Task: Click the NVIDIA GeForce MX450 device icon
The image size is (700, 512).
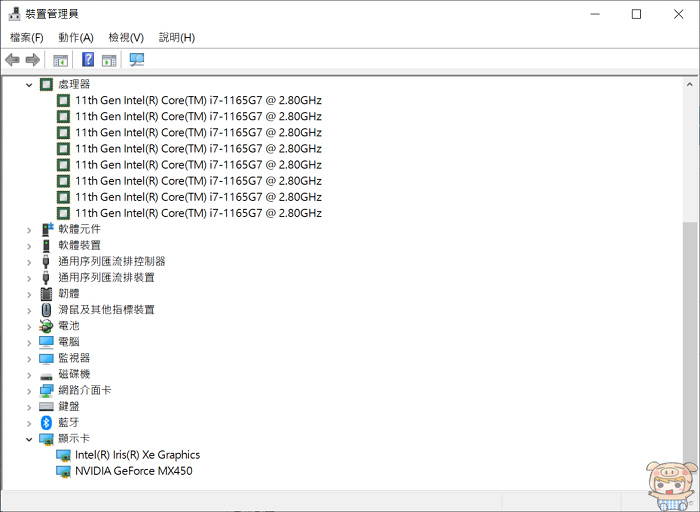Action: [x=63, y=471]
